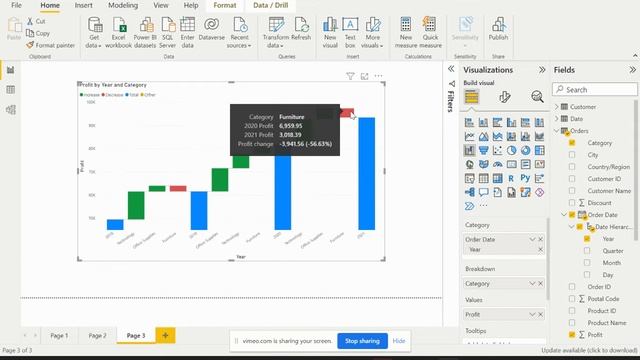Viewport: 640px width, 360px height.
Task: Open the Analytics magnifier tab
Action: pyautogui.click(x=537, y=97)
